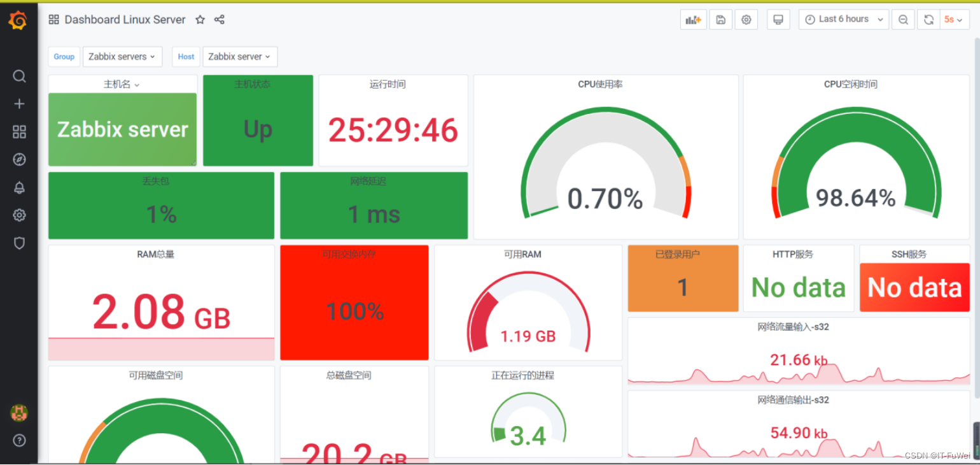Open the SSH服务 panel title

click(x=909, y=254)
